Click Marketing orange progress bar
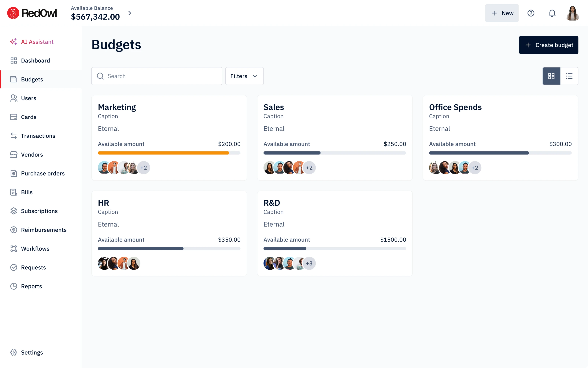This screenshot has width=588, height=368. (x=163, y=153)
